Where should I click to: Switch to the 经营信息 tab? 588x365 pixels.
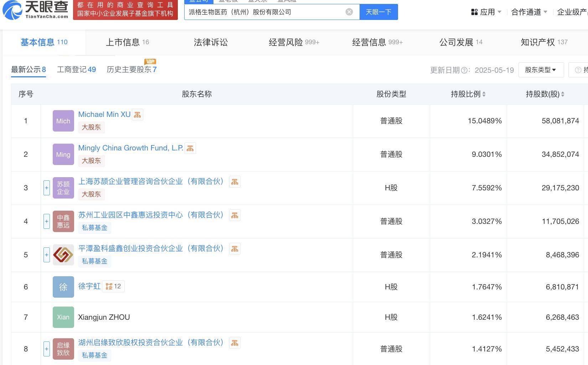pyautogui.click(x=377, y=42)
